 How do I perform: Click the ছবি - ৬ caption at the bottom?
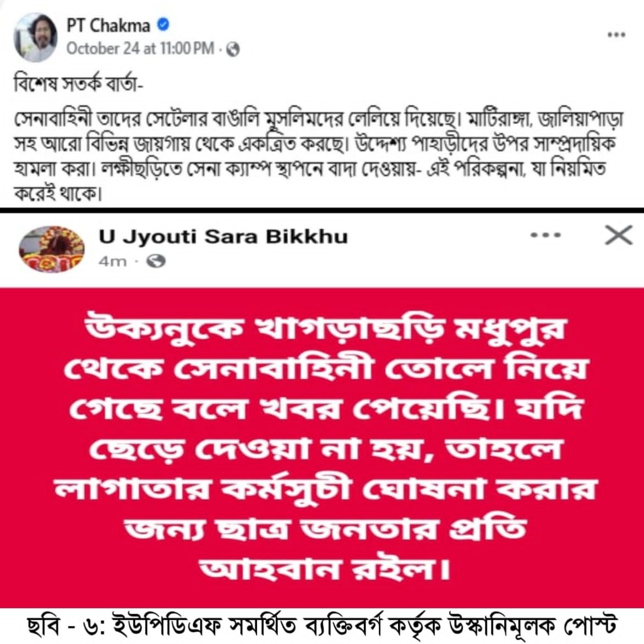click(x=322, y=626)
